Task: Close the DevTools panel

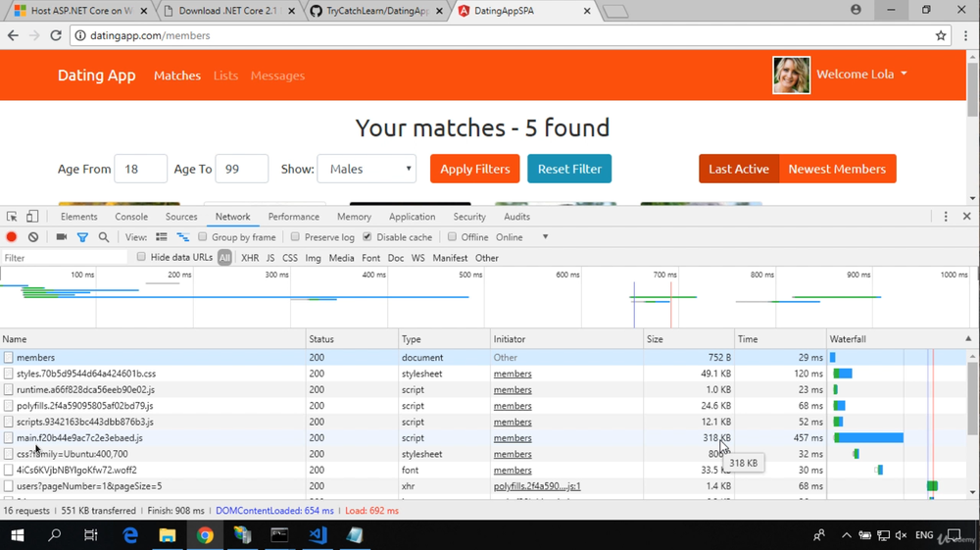Action: [x=967, y=217]
